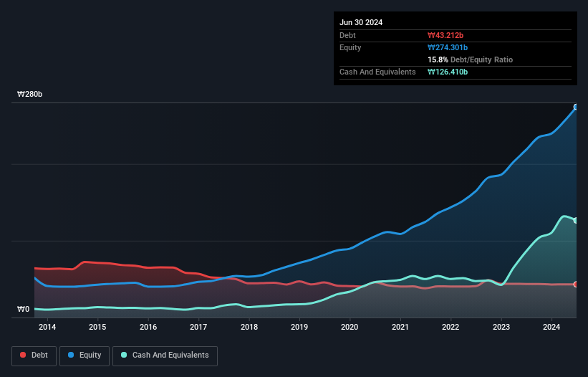Click the Equity label in tooltip
Screen dimensions: 588x377
(x=350, y=47)
